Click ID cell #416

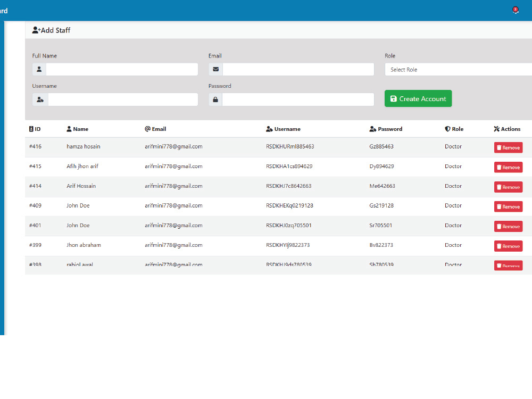[35, 147]
